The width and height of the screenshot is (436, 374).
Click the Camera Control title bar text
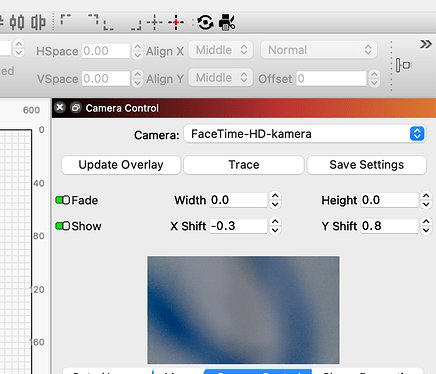[122, 108]
